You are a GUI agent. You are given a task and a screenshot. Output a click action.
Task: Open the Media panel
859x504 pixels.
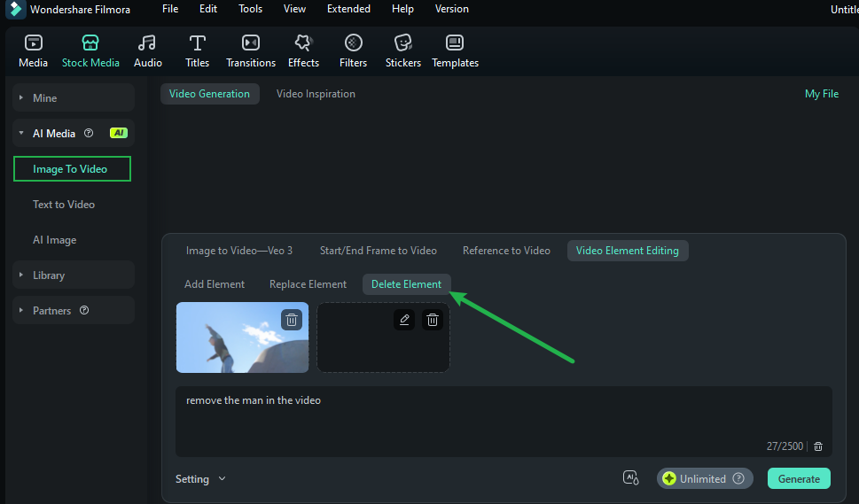(x=33, y=50)
